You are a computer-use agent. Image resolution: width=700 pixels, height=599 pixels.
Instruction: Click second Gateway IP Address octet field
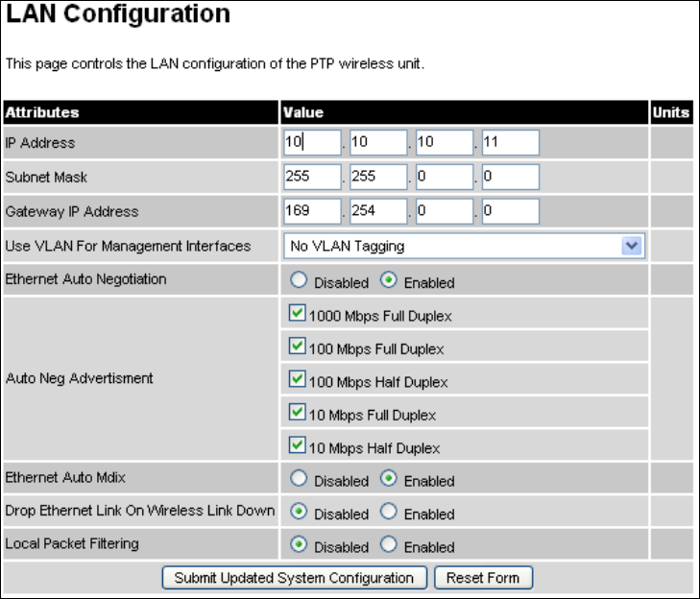click(x=378, y=211)
